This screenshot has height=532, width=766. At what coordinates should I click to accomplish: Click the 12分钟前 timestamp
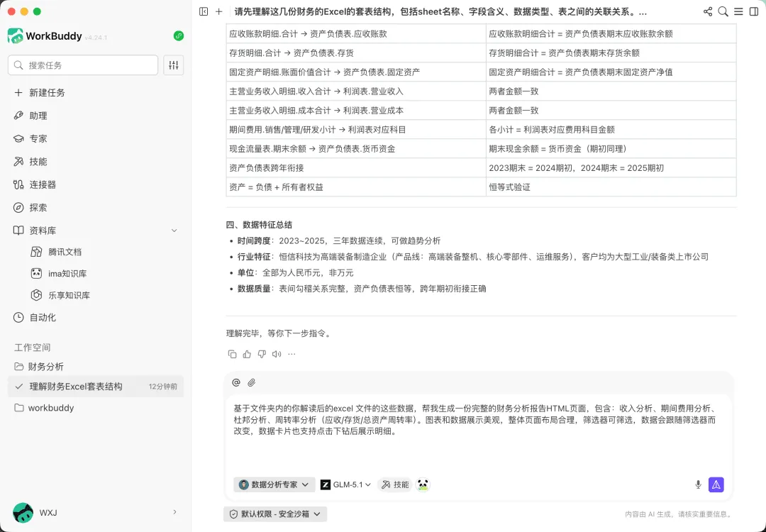163,387
